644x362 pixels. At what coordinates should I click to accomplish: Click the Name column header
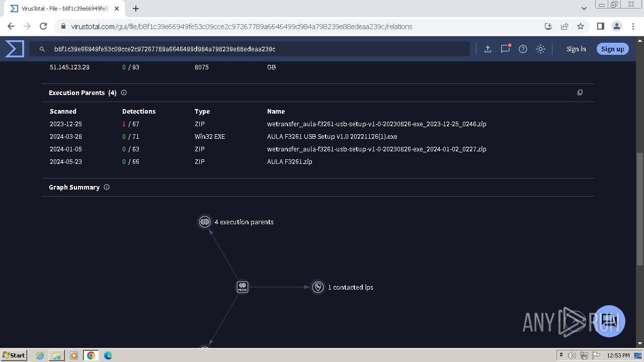click(276, 111)
